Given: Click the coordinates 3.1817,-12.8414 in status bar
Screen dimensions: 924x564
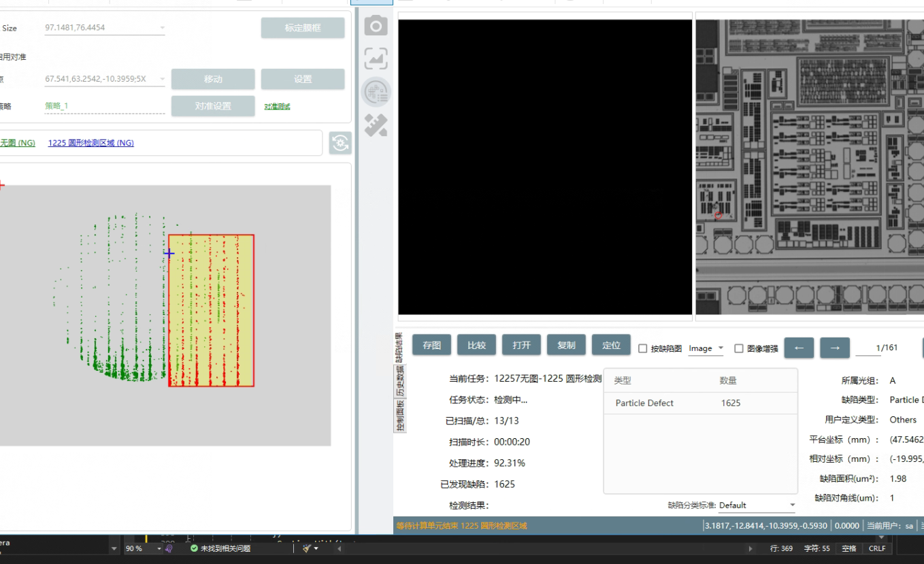Looking at the screenshot, I should pos(766,526).
